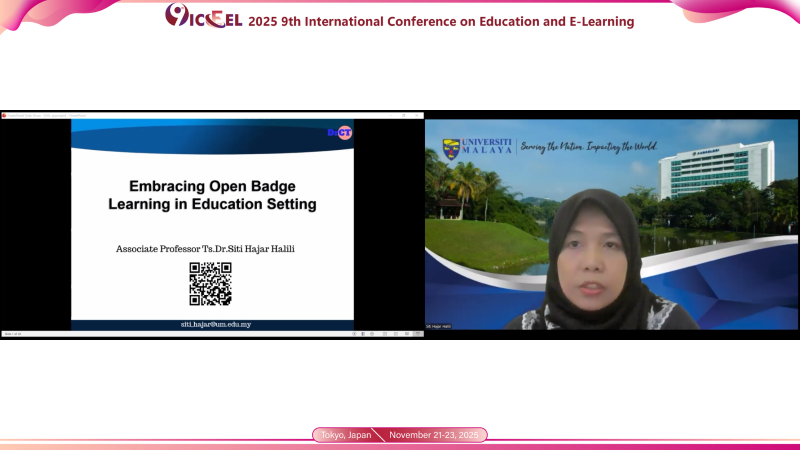Click the speaker name label on video

442,325
